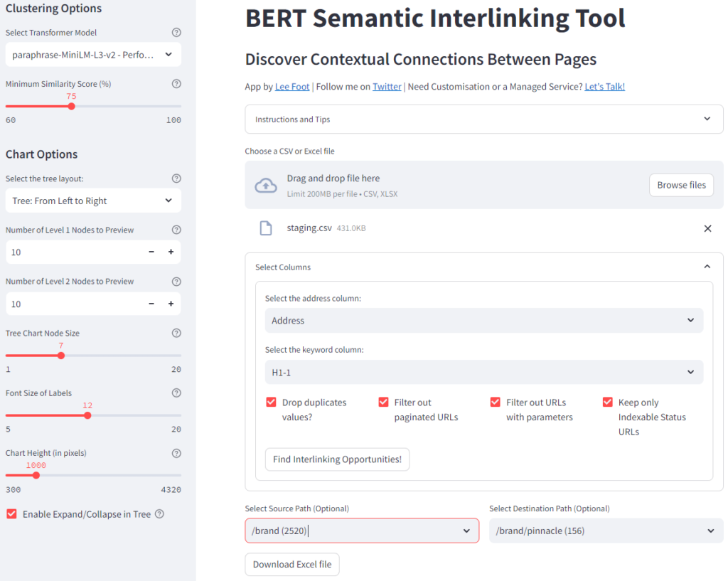Show help for Level 1 Nodes preview
Image resolution: width=728 pixels, height=581 pixels.
pyautogui.click(x=176, y=230)
